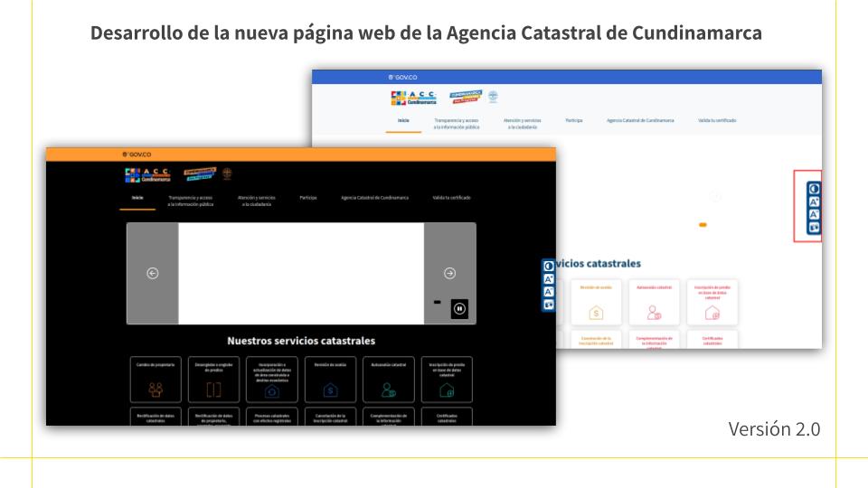
Task: Click Valida tu certificado on dark page
Action: coord(452,198)
